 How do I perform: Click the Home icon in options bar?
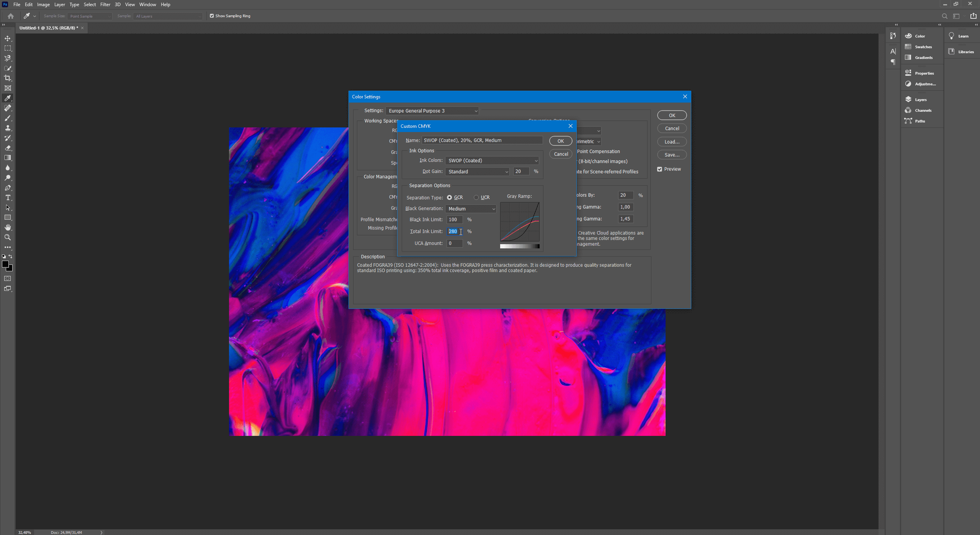tap(11, 16)
